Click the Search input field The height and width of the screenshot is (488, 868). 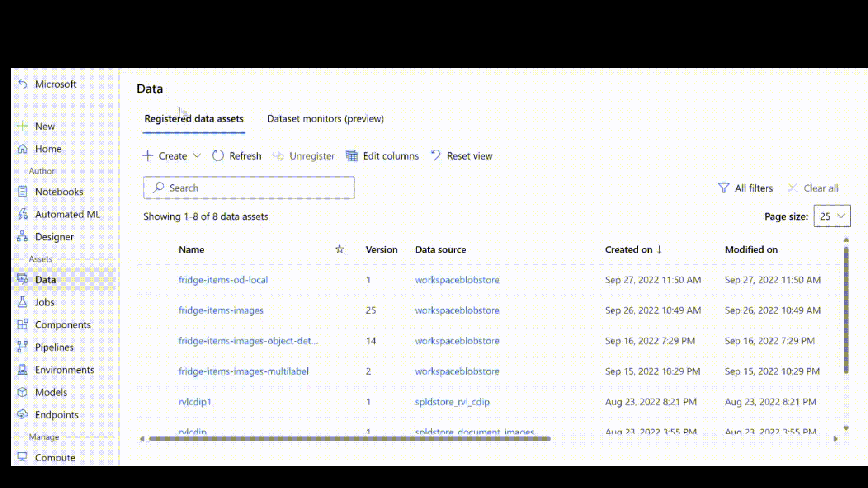tap(249, 188)
